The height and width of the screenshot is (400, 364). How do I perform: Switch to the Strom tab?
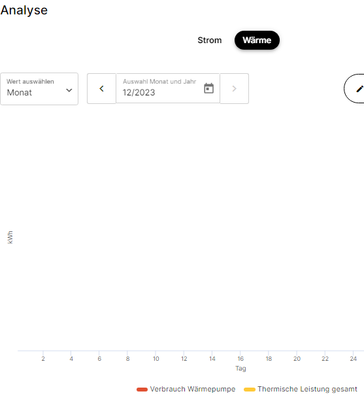(x=209, y=40)
